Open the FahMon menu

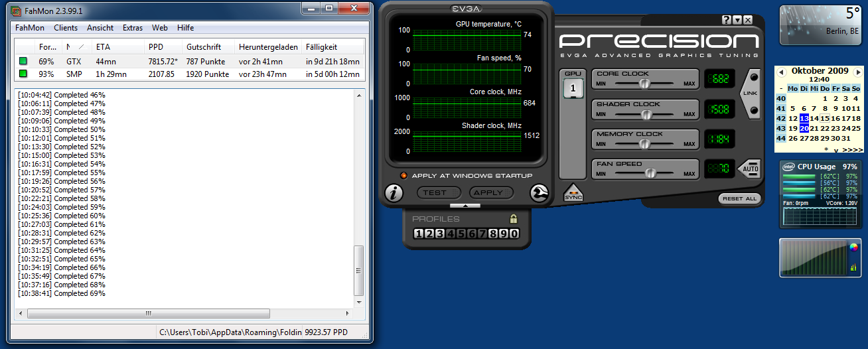pyautogui.click(x=29, y=28)
